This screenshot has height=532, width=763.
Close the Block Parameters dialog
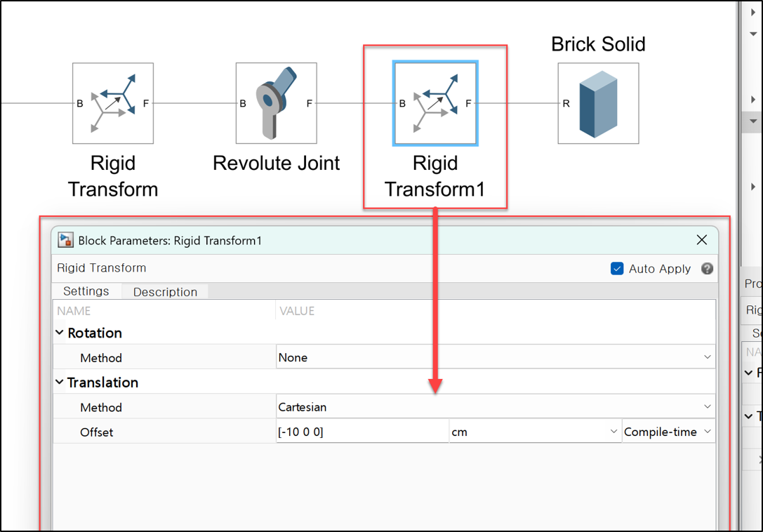pyautogui.click(x=701, y=240)
